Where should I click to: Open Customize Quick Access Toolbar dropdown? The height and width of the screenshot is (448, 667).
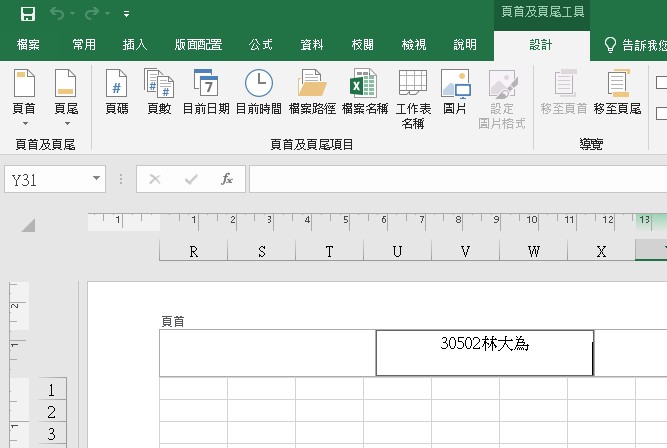click(126, 15)
